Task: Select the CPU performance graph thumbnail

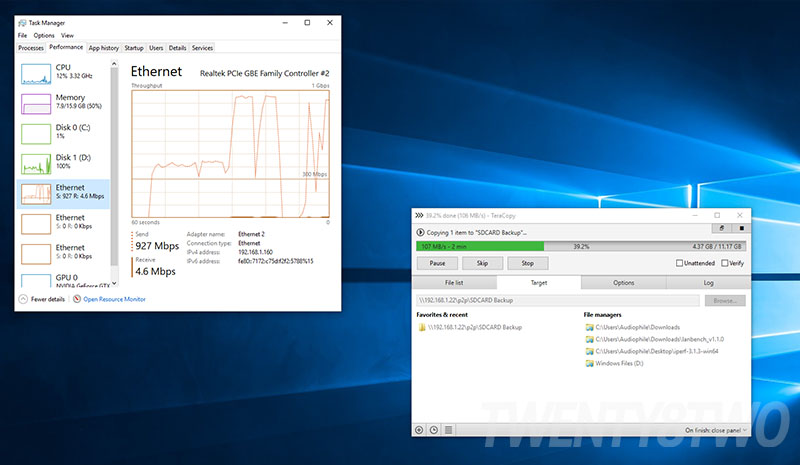Action: click(x=36, y=74)
